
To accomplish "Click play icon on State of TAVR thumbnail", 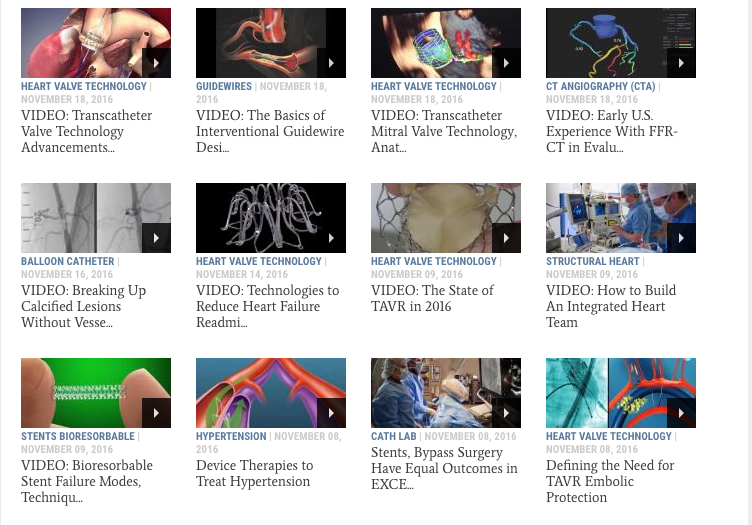I will (x=506, y=238).
